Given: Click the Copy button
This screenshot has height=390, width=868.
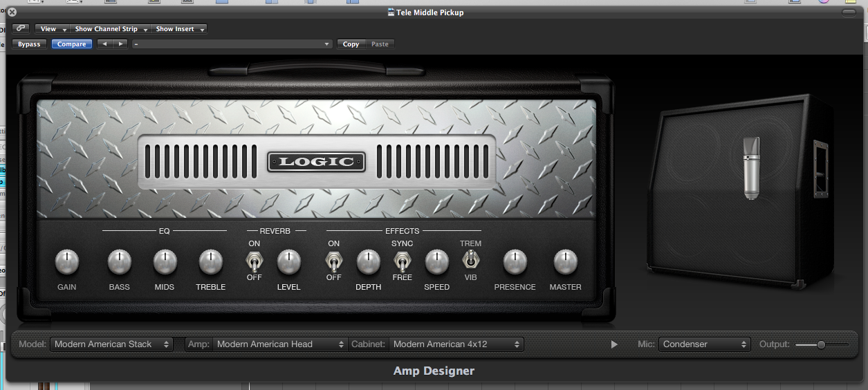Looking at the screenshot, I should (x=351, y=44).
